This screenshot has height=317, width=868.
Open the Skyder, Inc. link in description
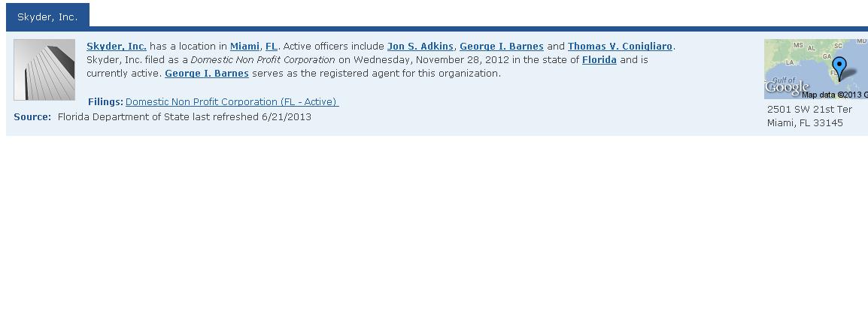point(117,47)
